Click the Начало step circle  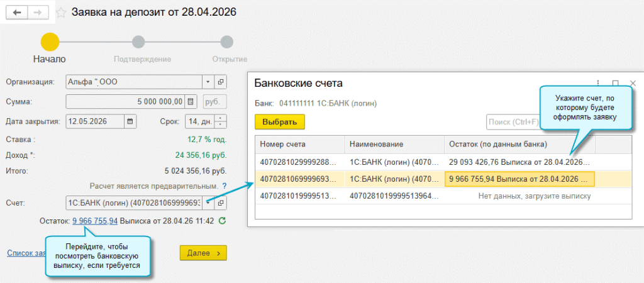[50, 42]
